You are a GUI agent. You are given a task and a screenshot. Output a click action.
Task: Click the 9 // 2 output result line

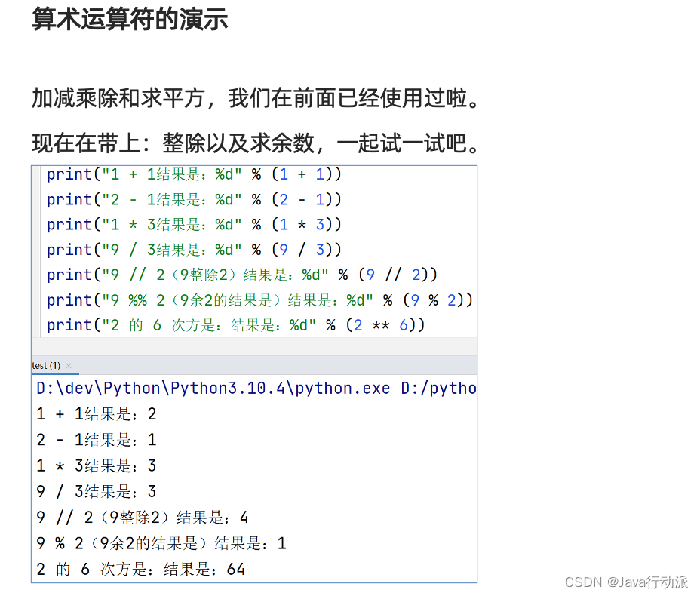click(x=143, y=518)
